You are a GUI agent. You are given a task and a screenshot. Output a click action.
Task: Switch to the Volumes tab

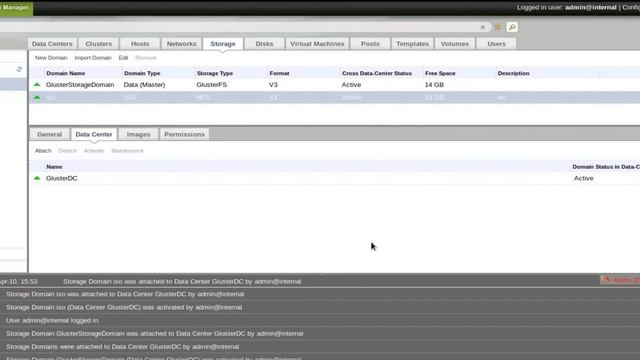(455, 44)
